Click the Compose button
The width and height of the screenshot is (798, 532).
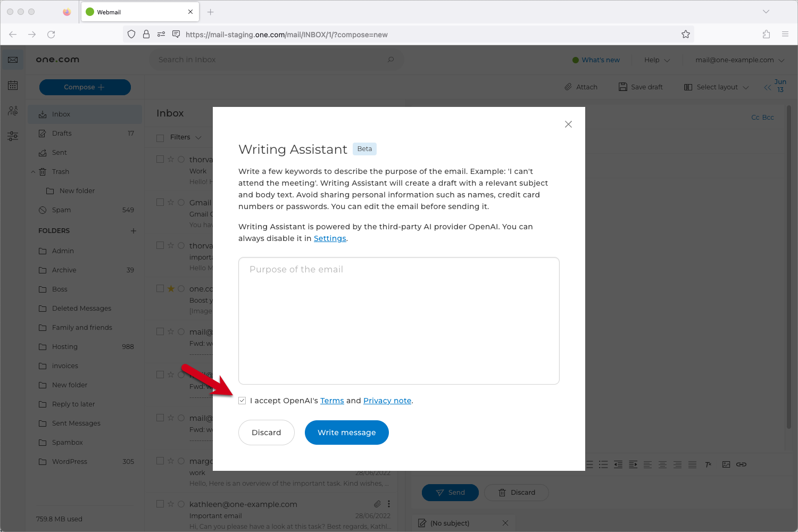[x=85, y=87]
